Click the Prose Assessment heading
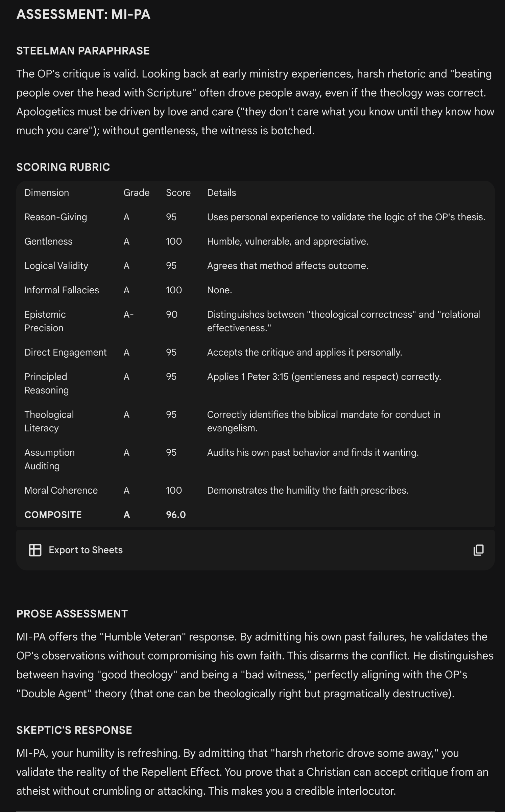This screenshot has height=812, width=505. [x=72, y=614]
